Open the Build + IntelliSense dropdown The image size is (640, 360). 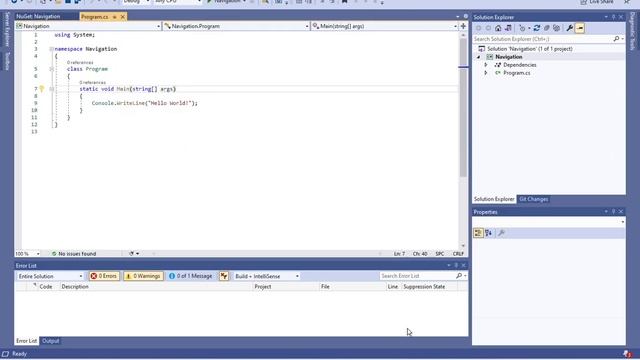click(267, 276)
